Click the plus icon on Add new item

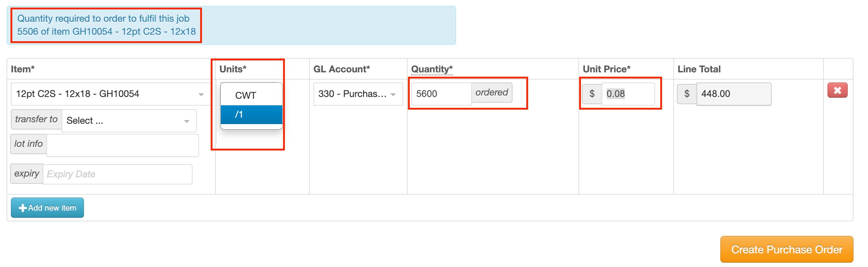[x=22, y=208]
